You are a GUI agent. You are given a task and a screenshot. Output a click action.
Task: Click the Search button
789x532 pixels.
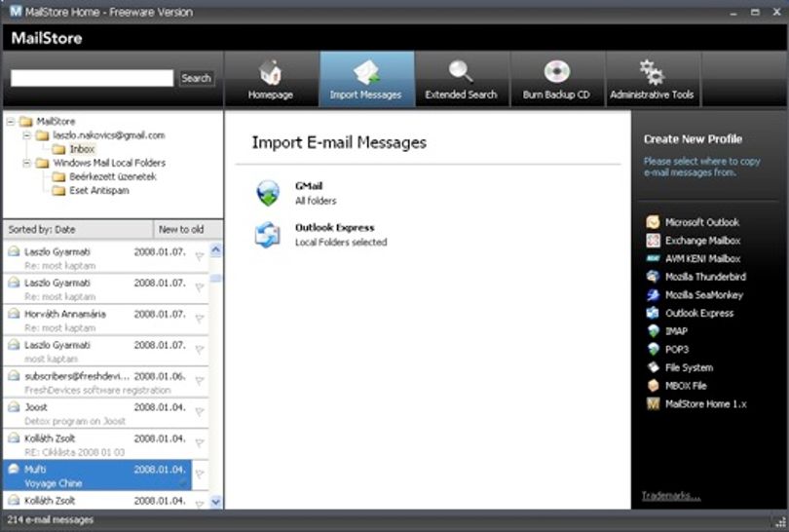pos(196,78)
